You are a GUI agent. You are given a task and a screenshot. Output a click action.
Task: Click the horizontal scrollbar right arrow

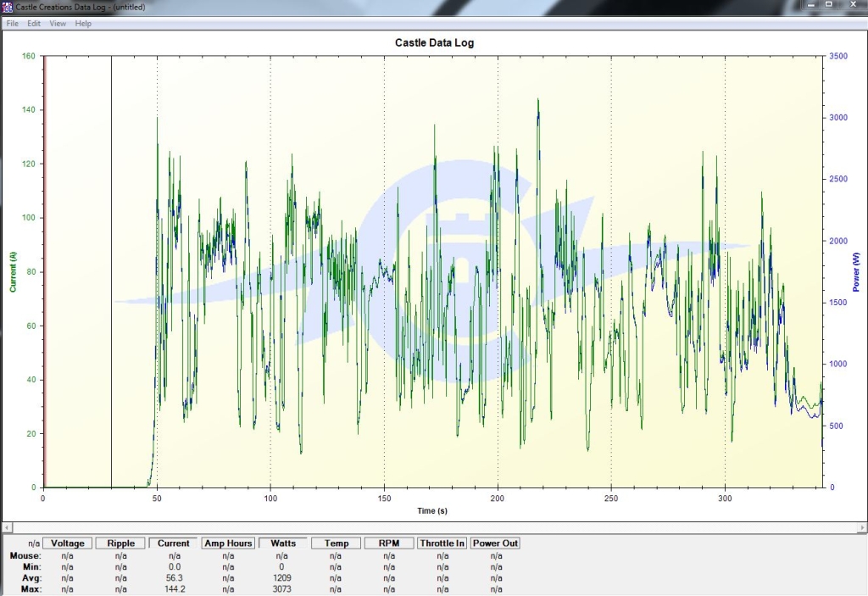(x=862, y=527)
